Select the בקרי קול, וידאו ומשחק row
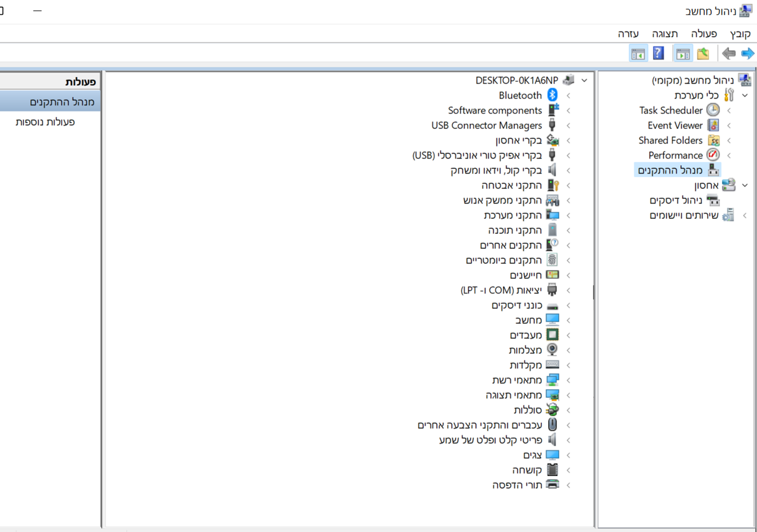 496,170
